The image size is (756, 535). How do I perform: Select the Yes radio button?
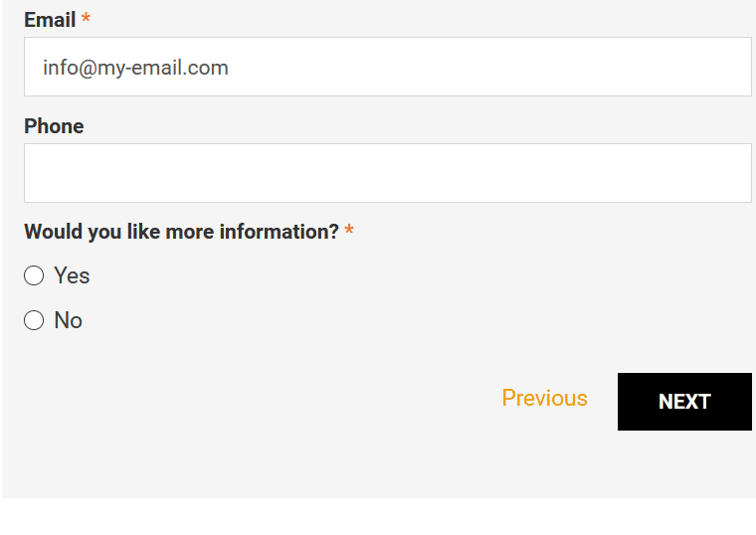pos(34,275)
